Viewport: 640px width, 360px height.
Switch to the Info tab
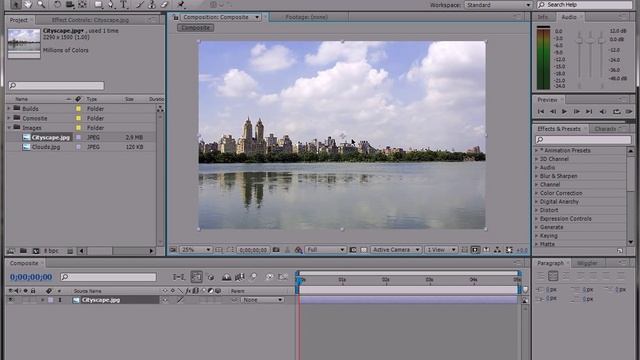coord(543,17)
